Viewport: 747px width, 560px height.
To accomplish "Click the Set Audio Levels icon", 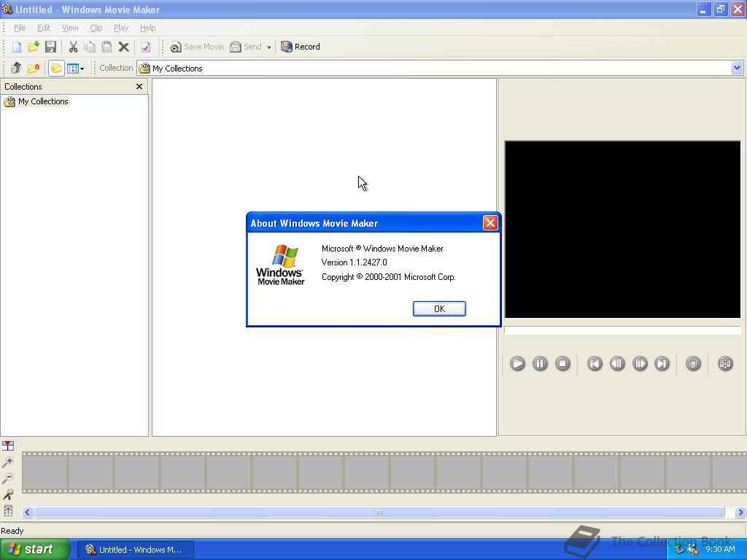I will [x=8, y=510].
